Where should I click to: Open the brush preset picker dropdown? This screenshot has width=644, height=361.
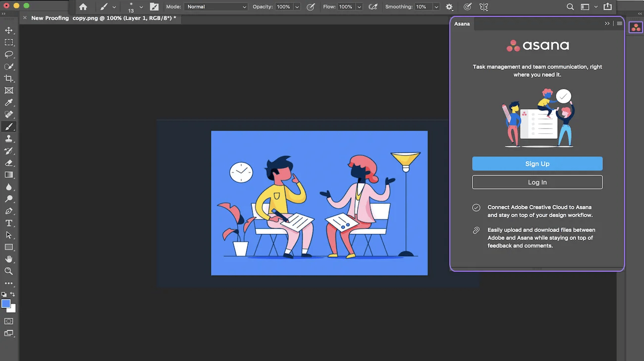[141, 7]
